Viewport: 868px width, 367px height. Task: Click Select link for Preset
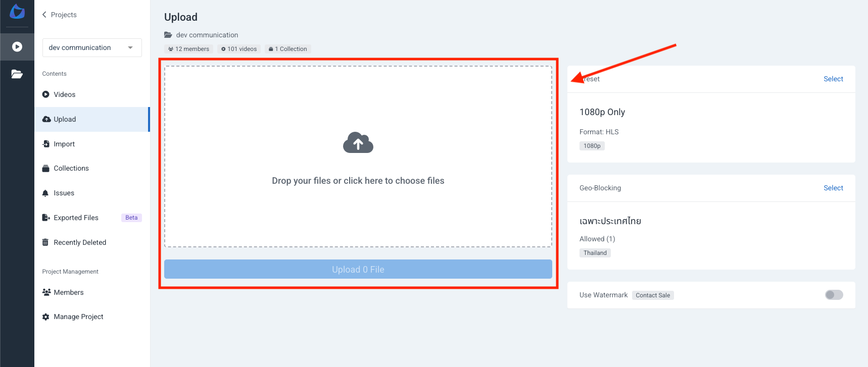tap(833, 79)
